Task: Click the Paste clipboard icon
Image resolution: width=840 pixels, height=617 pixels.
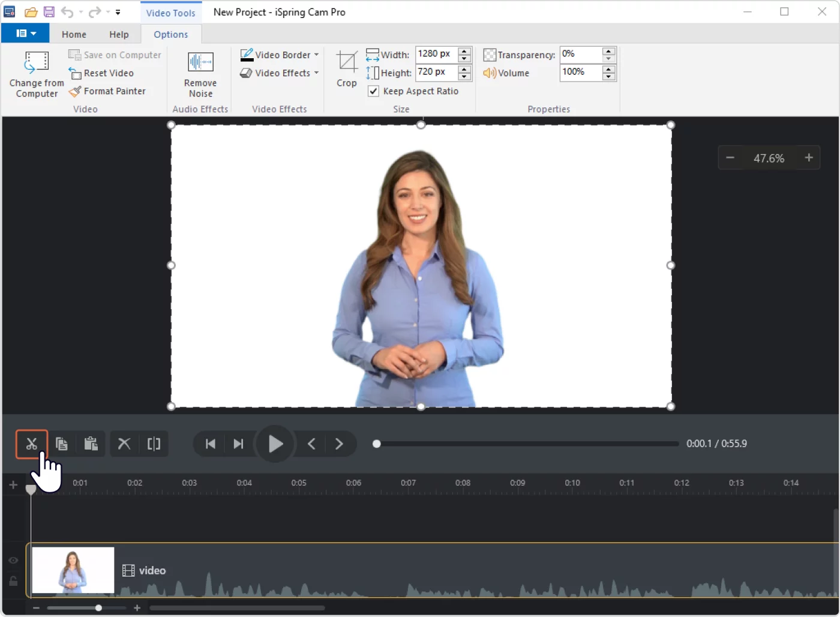Action: tap(91, 444)
